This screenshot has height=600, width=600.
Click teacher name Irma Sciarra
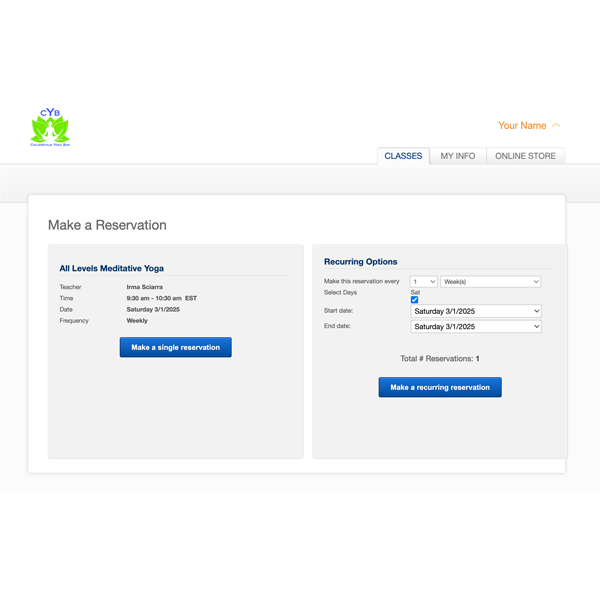click(147, 287)
